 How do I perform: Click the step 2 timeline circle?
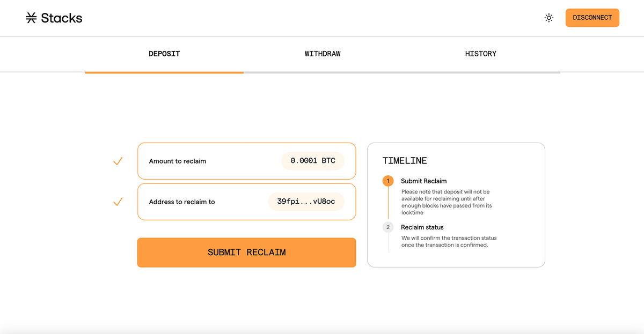pos(388,227)
